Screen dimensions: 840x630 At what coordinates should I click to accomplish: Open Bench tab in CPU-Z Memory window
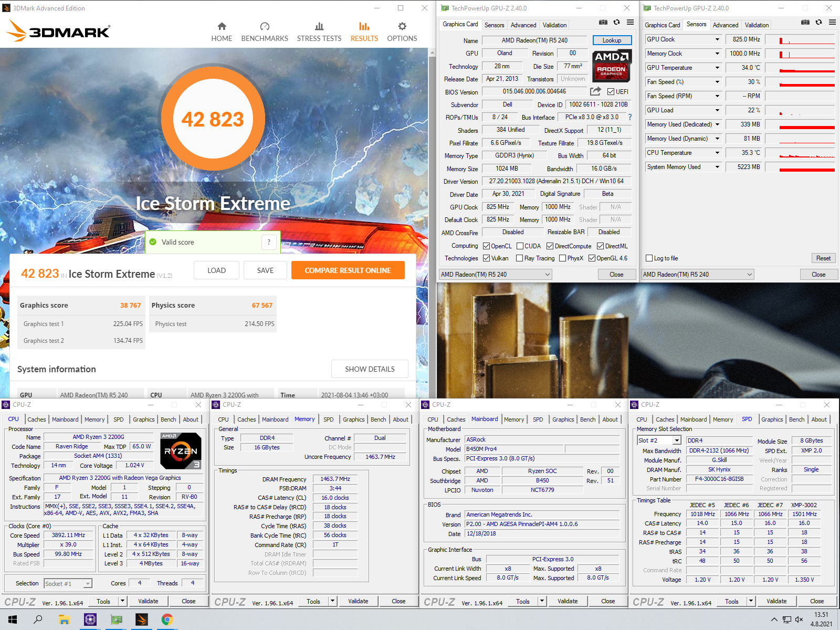378,419
